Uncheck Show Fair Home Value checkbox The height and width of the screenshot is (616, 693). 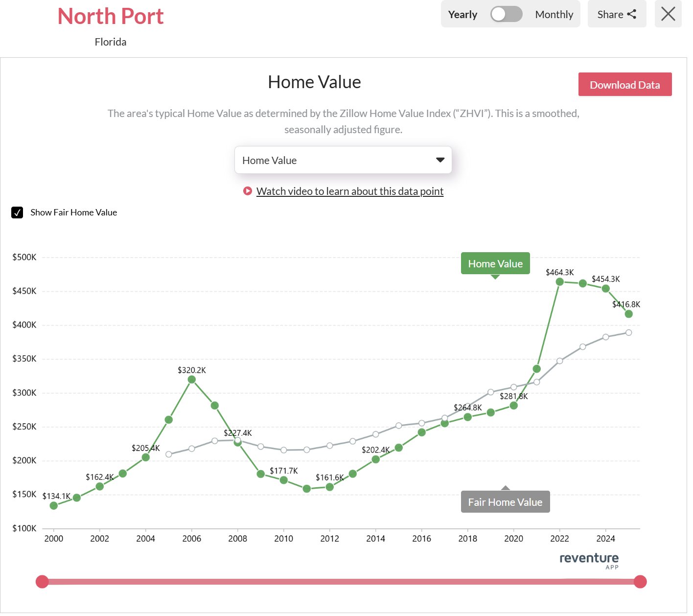click(x=17, y=213)
